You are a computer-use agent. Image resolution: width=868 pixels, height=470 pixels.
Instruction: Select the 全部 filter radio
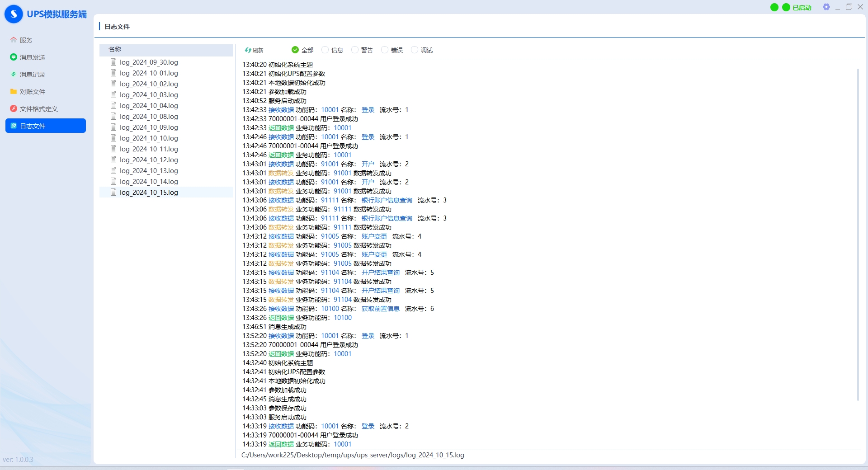302,50
